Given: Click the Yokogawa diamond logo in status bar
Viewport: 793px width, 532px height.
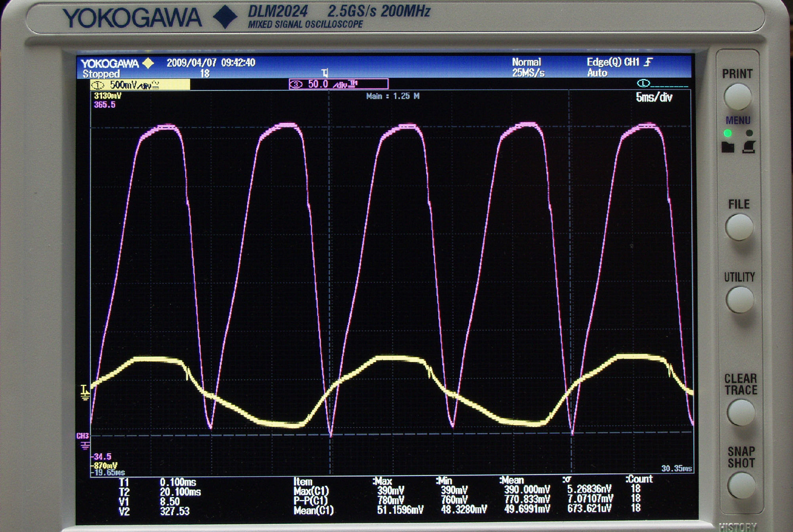Looking at the screenshot, I should pyautogui.click(x=148, y=63).
